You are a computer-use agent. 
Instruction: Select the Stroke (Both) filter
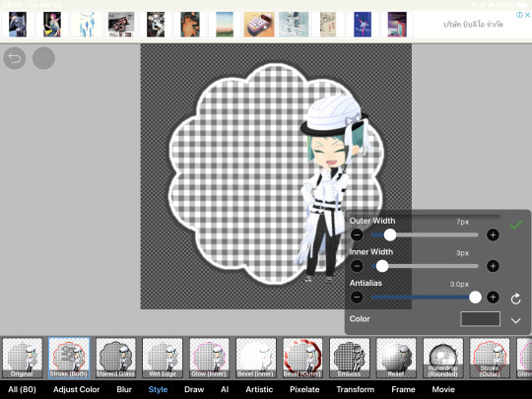tap(69, 358)
